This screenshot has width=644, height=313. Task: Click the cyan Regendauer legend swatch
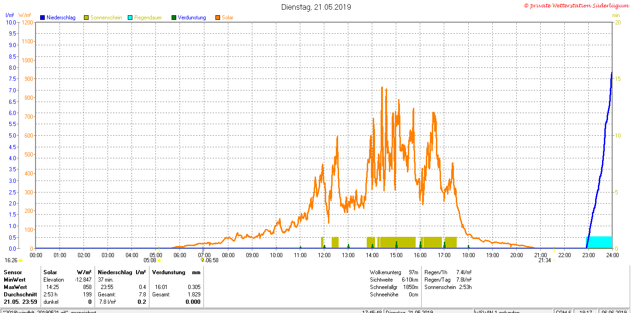(130, 18)
